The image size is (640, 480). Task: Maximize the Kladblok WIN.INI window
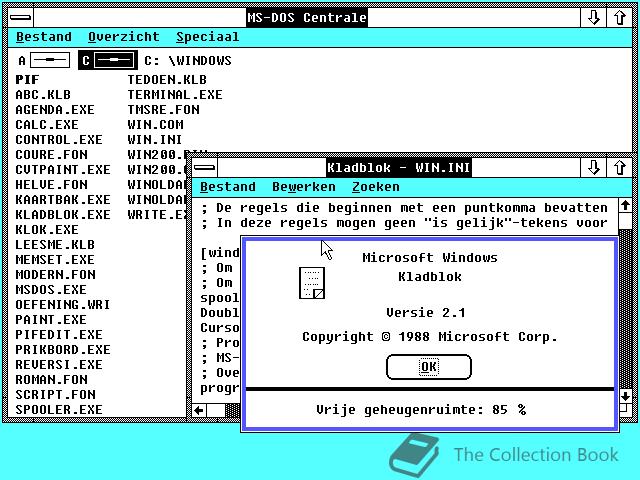click(x=619, y=167)
